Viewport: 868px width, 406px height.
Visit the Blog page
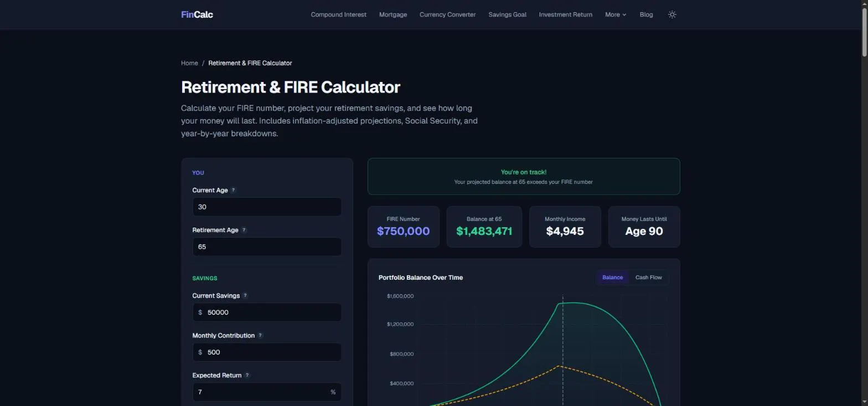646,14
